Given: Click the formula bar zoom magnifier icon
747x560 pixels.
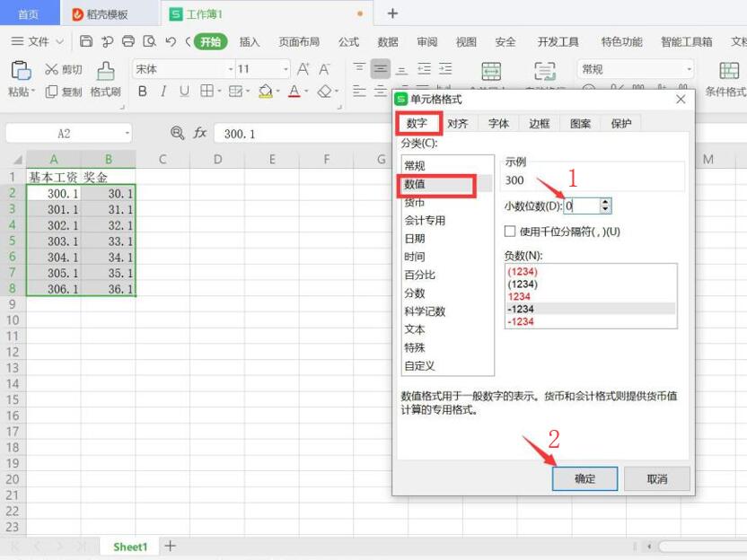Looking at the screenshot, I should click(x=178, y=133).
